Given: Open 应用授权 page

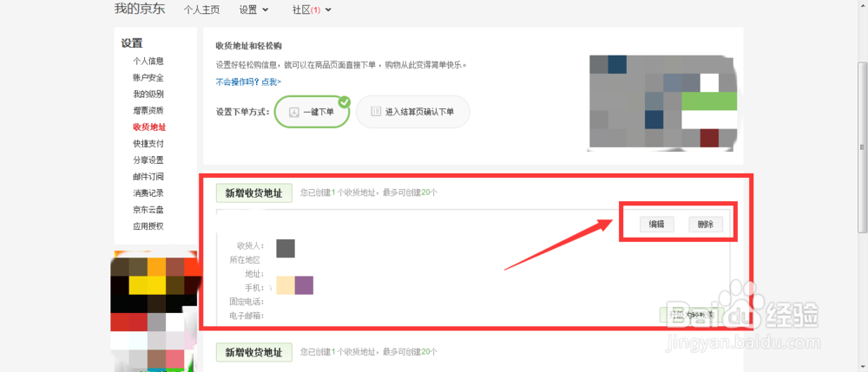Looking at the screenshot, I should [148, 226].
